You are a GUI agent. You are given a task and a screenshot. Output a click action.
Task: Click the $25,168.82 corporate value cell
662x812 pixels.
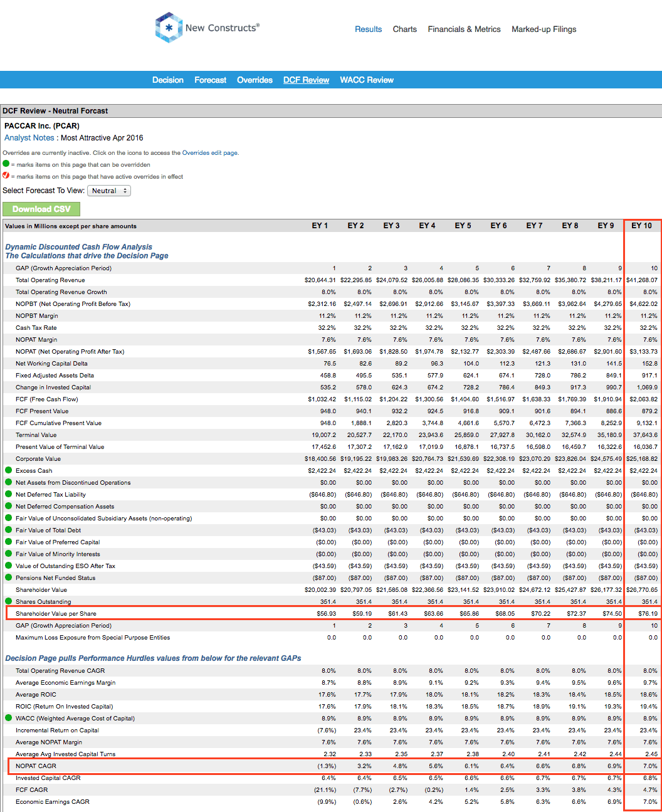coord(642,459)
